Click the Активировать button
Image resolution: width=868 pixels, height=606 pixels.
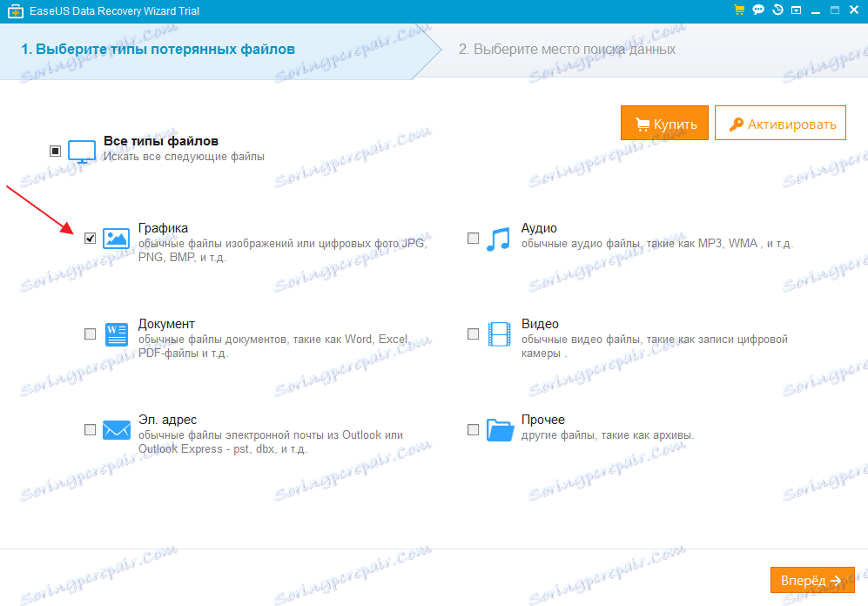(x=781, y=123)
